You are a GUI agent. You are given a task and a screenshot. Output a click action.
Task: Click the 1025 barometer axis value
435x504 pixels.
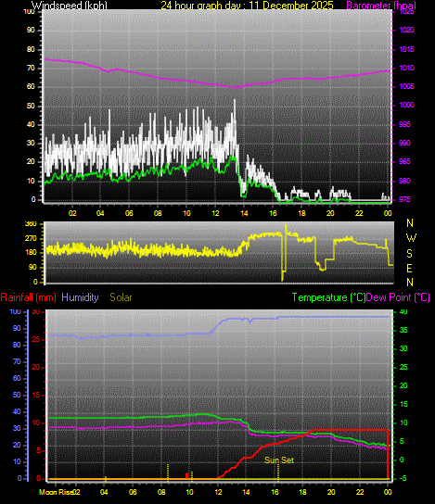tap(406, 11)
